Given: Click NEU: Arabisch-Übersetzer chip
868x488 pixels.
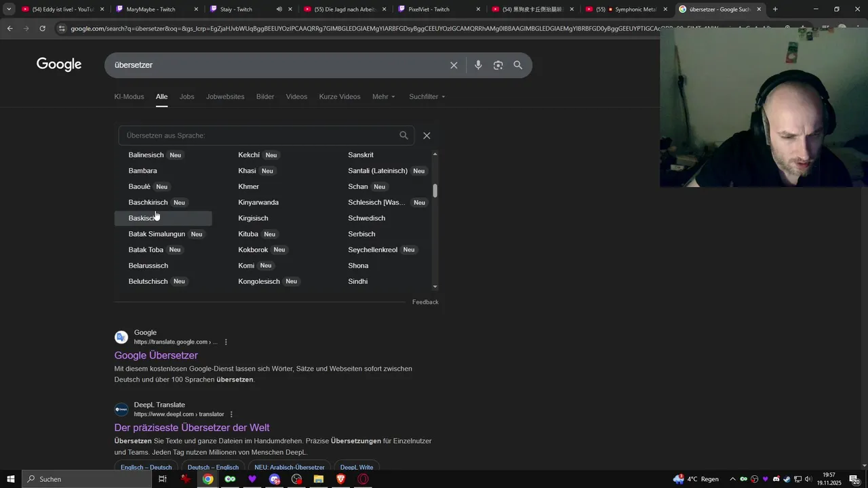Looking at the screenshot, I should click(290, 467).
